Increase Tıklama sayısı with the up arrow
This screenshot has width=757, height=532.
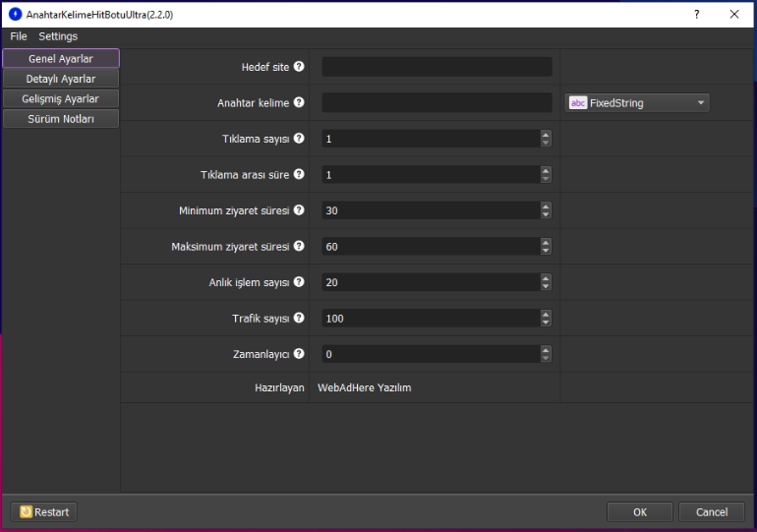(546, 135)
